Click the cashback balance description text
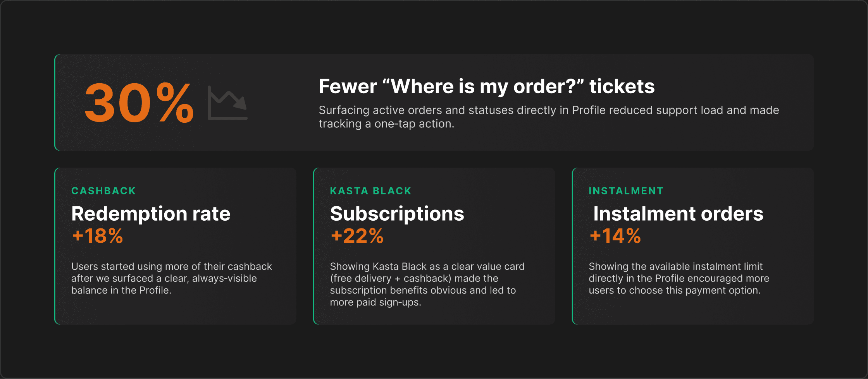This screenshot has height=379, width=868. point(171,278)
